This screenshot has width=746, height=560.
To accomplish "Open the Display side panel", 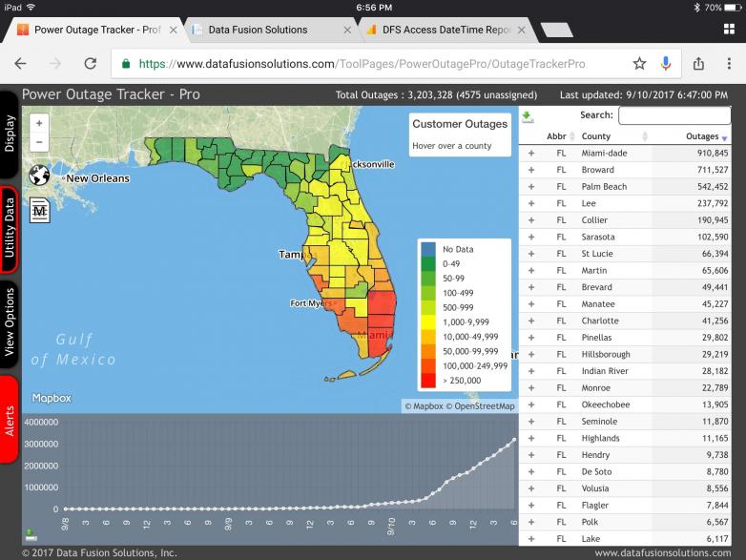I will pyautogui.click(x=9, y=134).
